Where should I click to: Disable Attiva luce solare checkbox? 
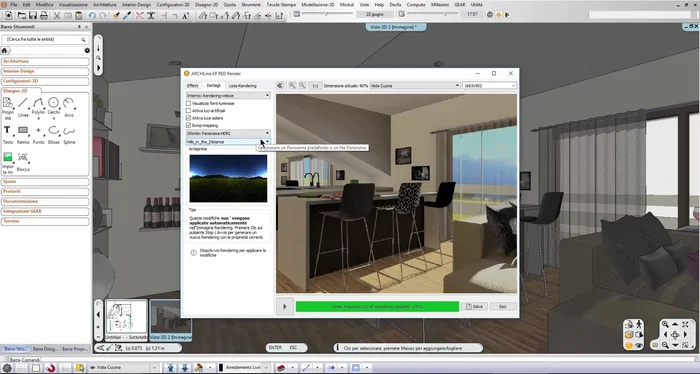tap(188, 118)
